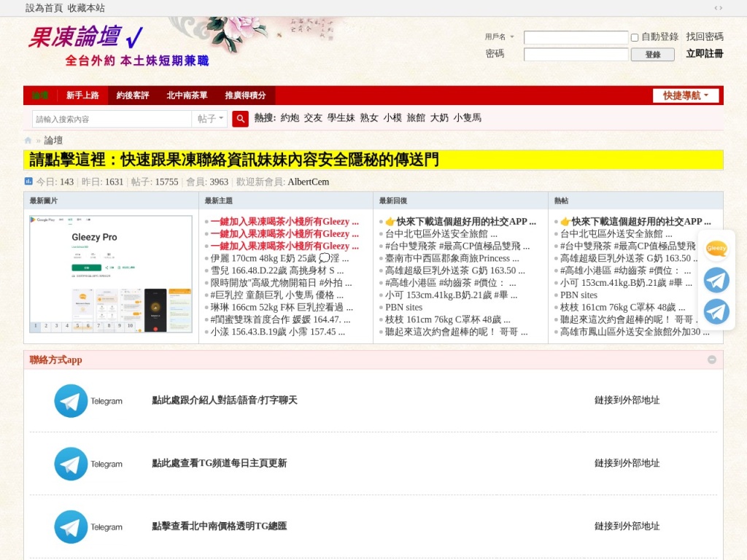Open the Gleezy icon in floating sidebar
The width and height of the screenshot is (747, 560).
pos(716,249)
